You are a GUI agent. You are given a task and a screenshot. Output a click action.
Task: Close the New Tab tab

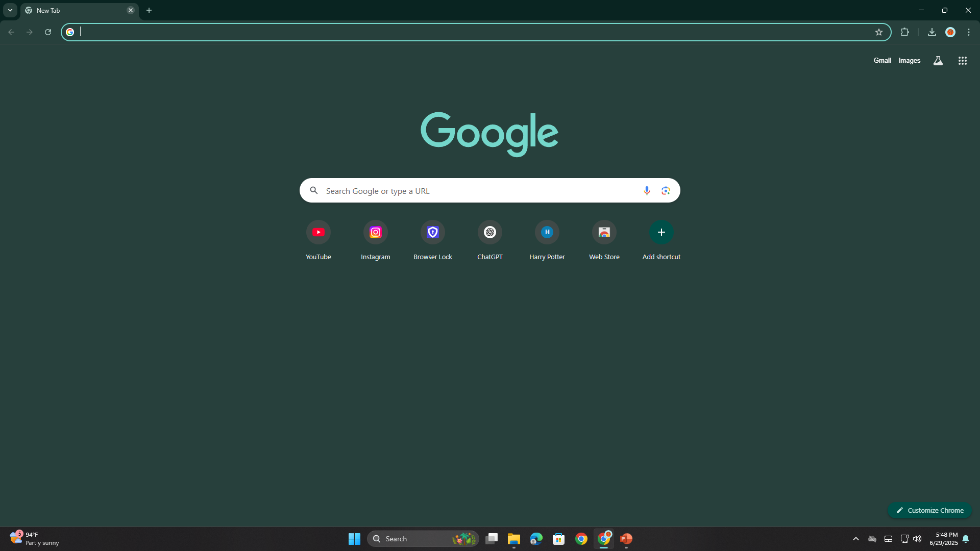[x=131, y=10]
